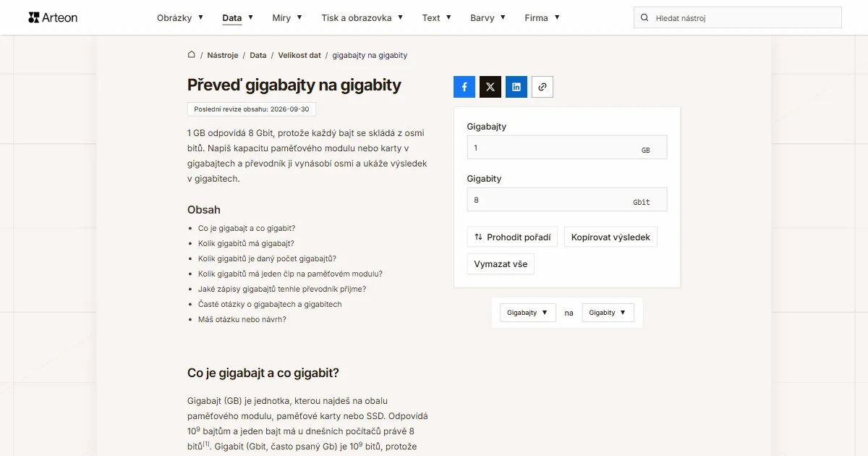
Task: Clear all with Vymazat vše
Action: tap(501, 264)
